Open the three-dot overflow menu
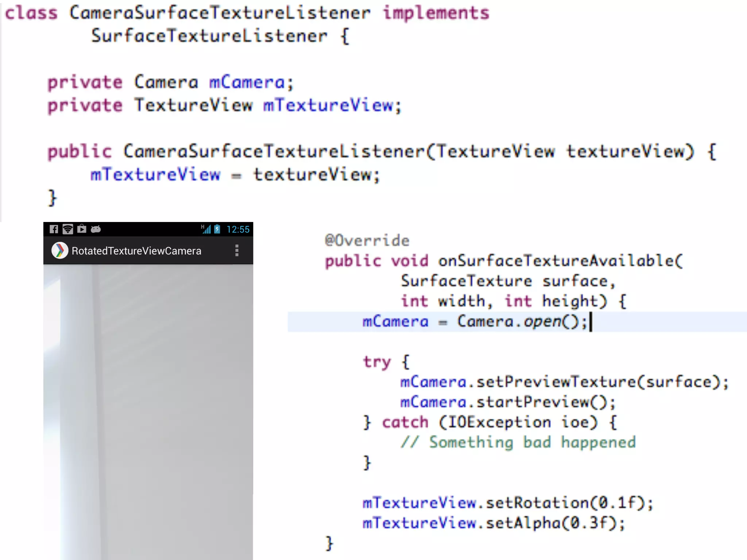Viewport: 747px width, 560px height. [237, 250]
